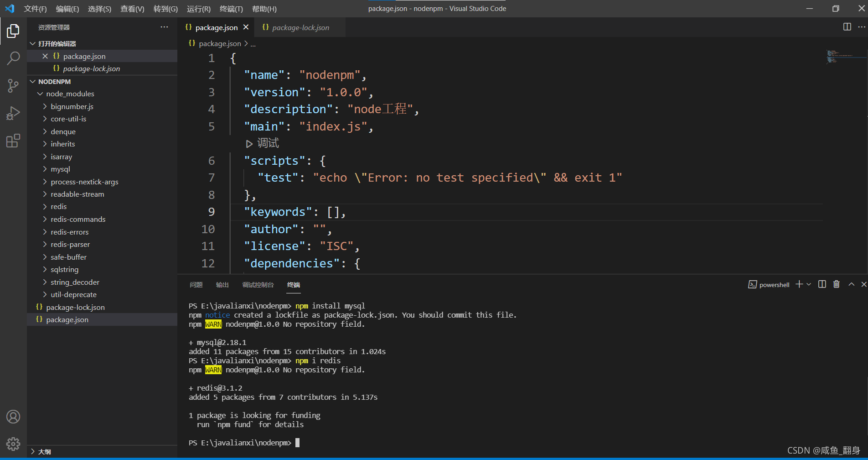
Task: Switch to the 问题 problems panel tab
Action: [196, 285]
